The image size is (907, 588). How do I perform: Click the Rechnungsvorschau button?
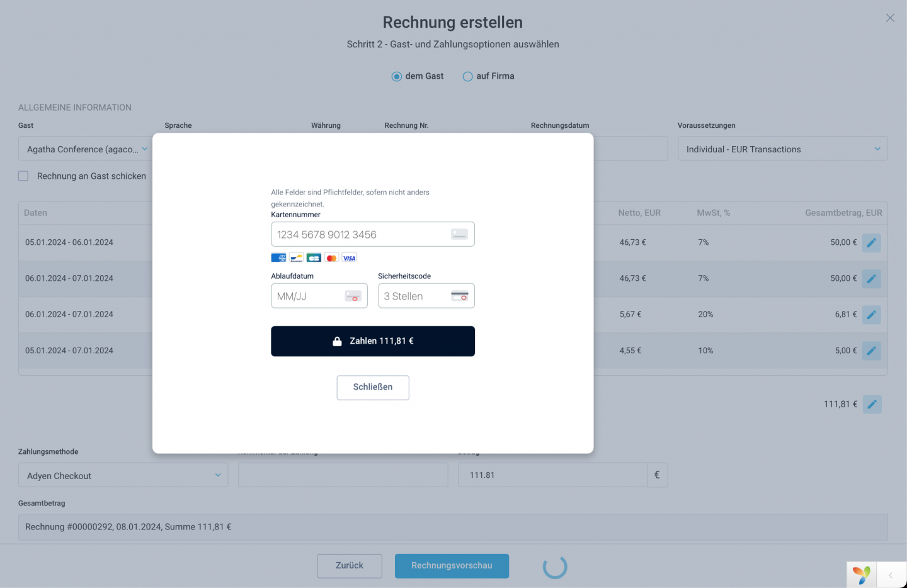click(452, 566)
